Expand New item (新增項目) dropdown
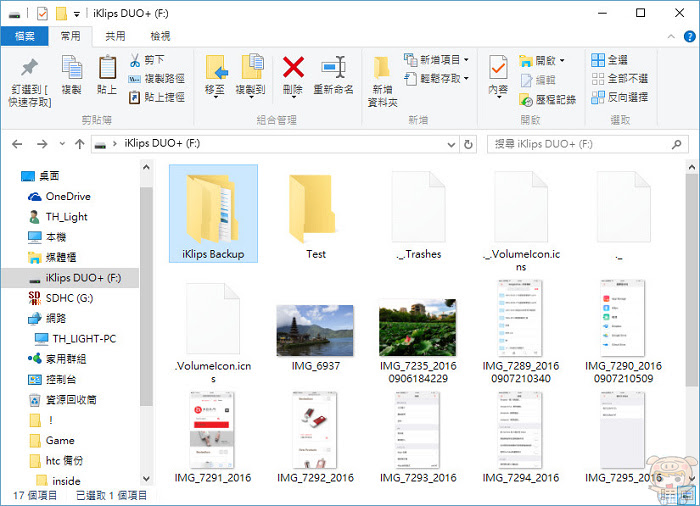The width and height of the screenshot is (700, 506). (467, 59)
